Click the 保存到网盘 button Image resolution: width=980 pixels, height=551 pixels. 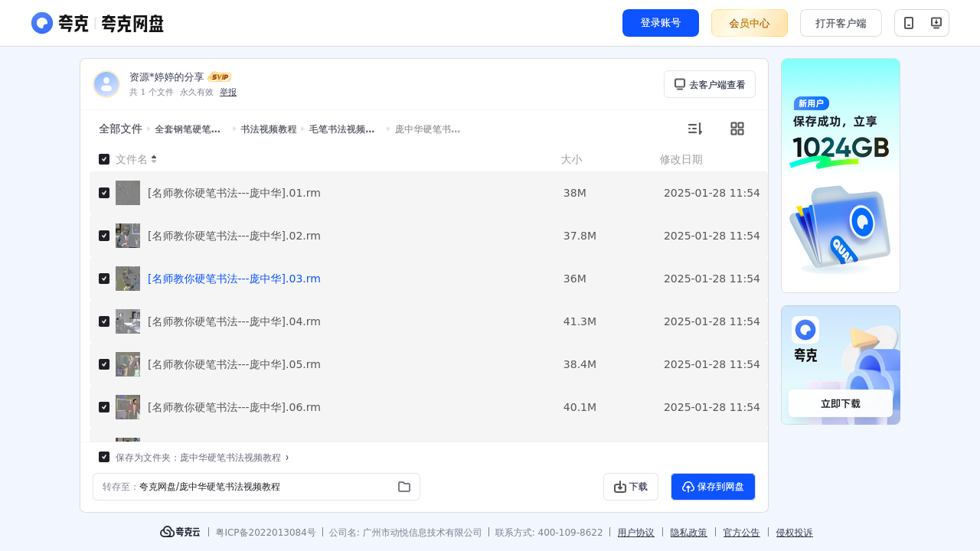[x=713, y=487]
